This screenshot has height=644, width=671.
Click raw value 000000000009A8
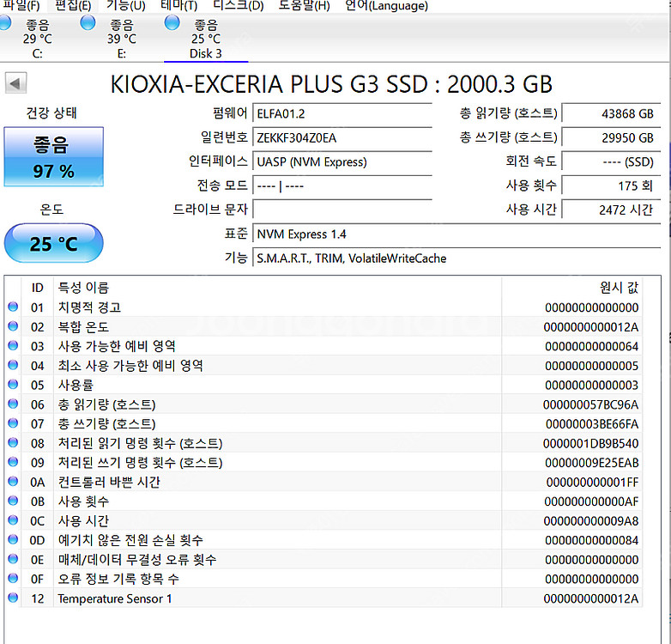pos(591,520)
